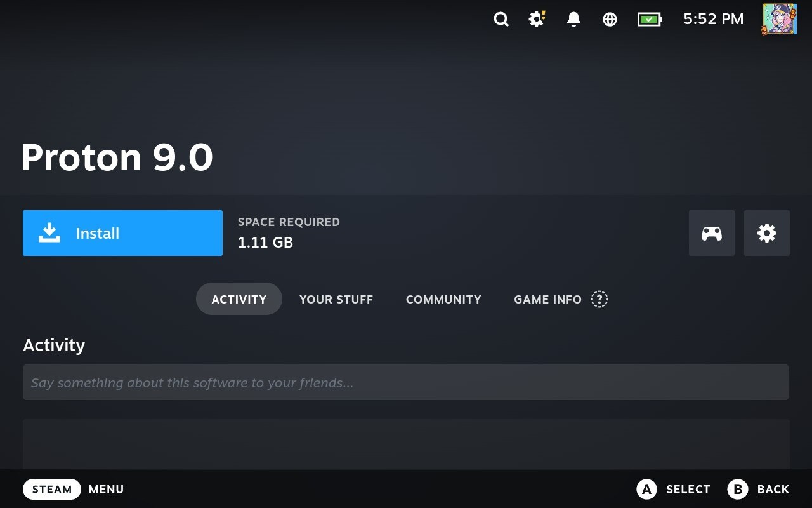
Task: Open controller settings gamepad icon
Action: (x=711, y=233)
